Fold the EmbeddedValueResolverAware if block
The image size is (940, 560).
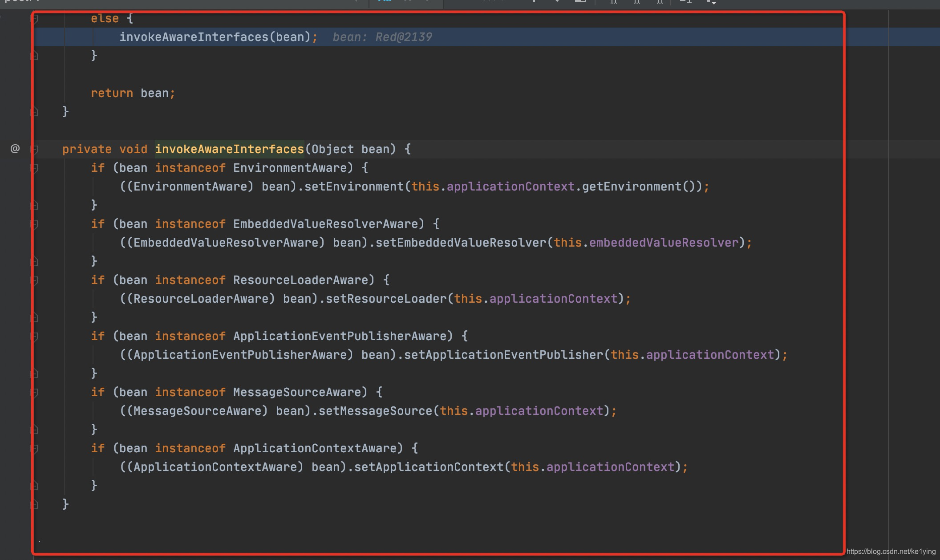click(x=34, y=224)
